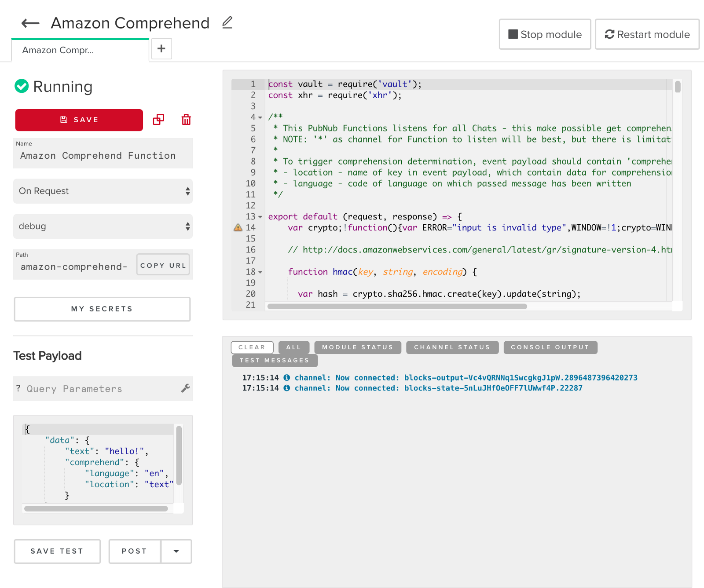
Task: Collapse the code fold at line 13
Action: [260, 217]
